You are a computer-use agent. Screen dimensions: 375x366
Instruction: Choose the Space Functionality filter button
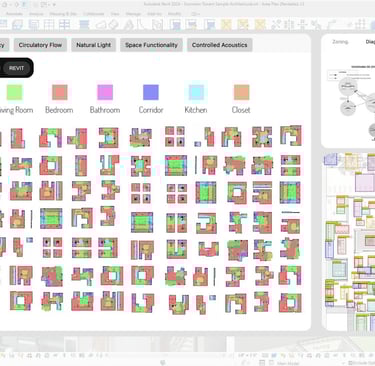tap(151, 45)
